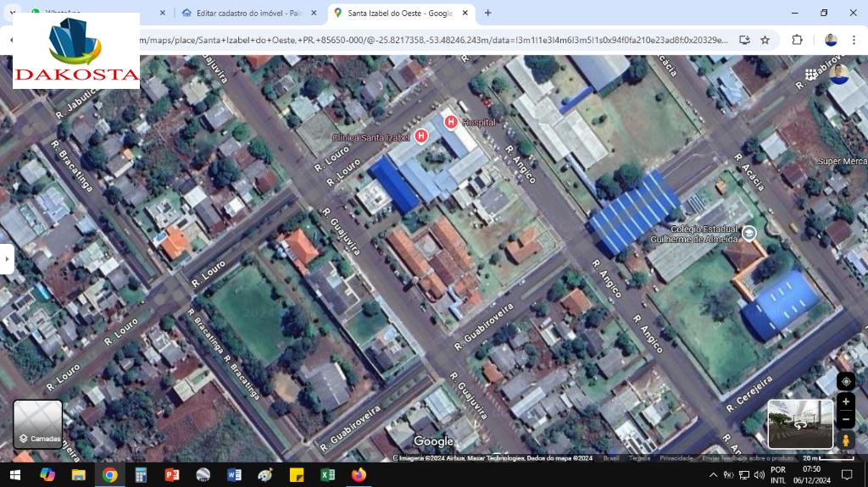Open the volume control in the tray
Viewport: 868px width, 487px height.
[759, 475]
